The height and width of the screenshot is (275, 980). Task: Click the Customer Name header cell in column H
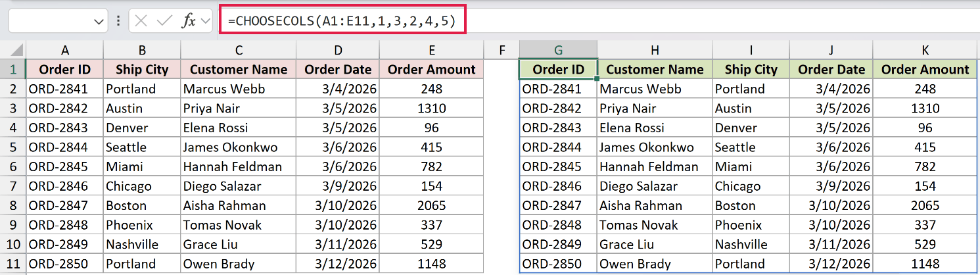click(x=655, y=69)
